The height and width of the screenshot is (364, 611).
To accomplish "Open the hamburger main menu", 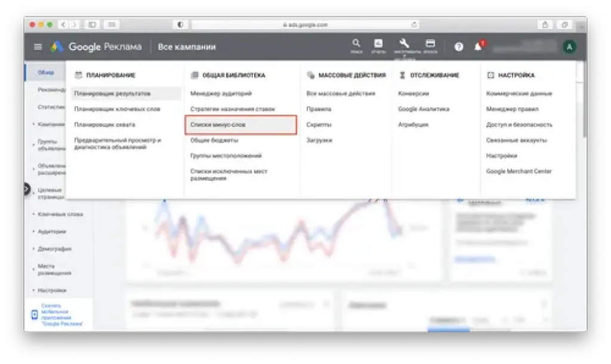I will click(x=38, y=47).
